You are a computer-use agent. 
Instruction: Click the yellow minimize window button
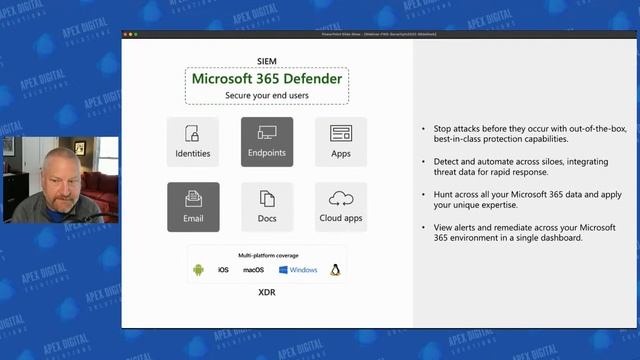click(x=131, y=34)
